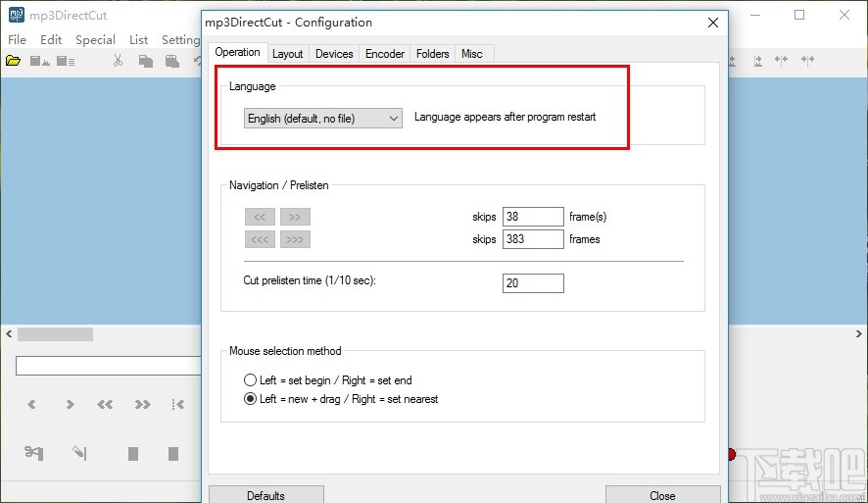Click the skips field containing 38
The image size is (868, 503).
click(533, 217)
